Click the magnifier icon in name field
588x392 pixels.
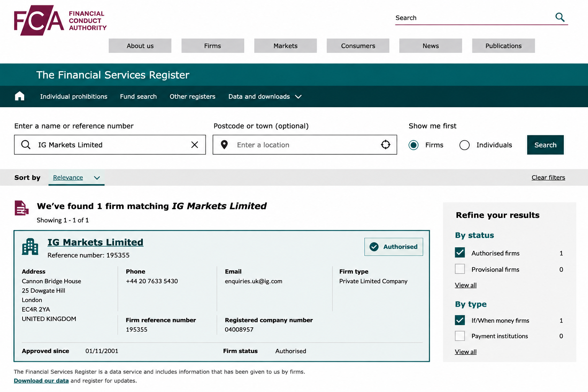pyautogui.click(x=26, y=145)
